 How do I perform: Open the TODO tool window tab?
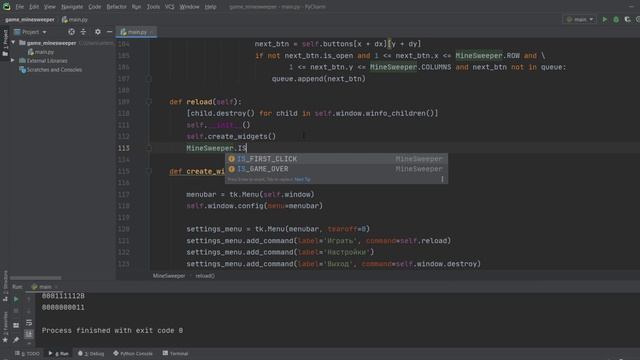point(28,353)
